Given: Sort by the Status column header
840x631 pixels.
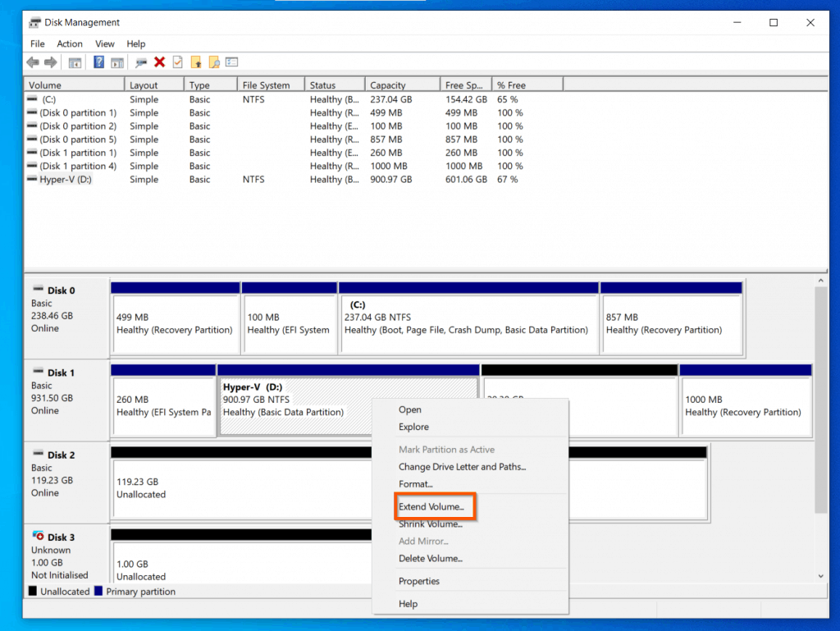Looking at the screenshot, I should 335,85.
